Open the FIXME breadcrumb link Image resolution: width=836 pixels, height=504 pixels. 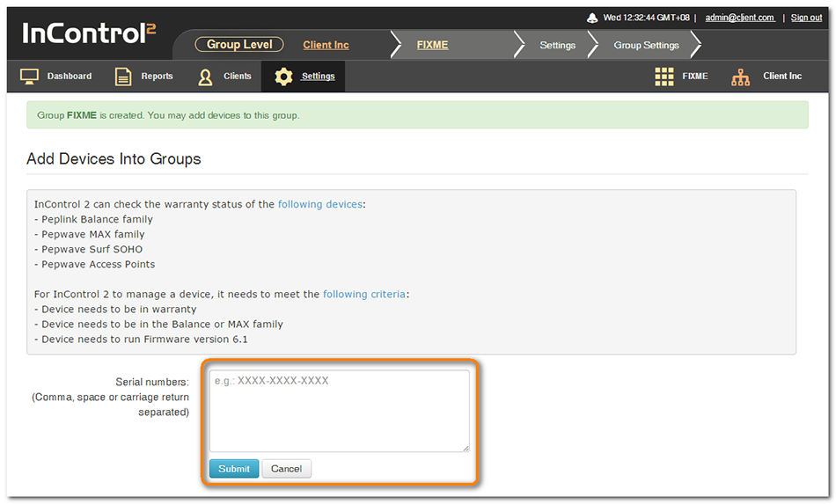[x=432, y=45]
